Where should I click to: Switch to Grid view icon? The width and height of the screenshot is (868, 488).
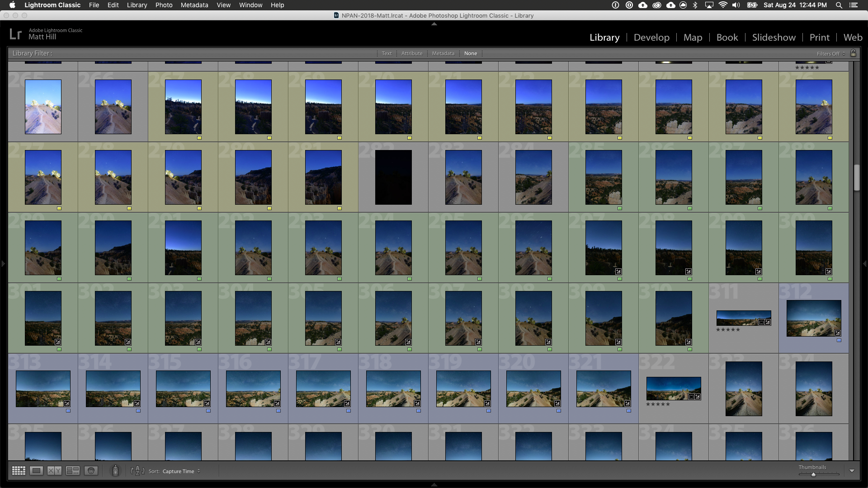click(x=19, y=471)
